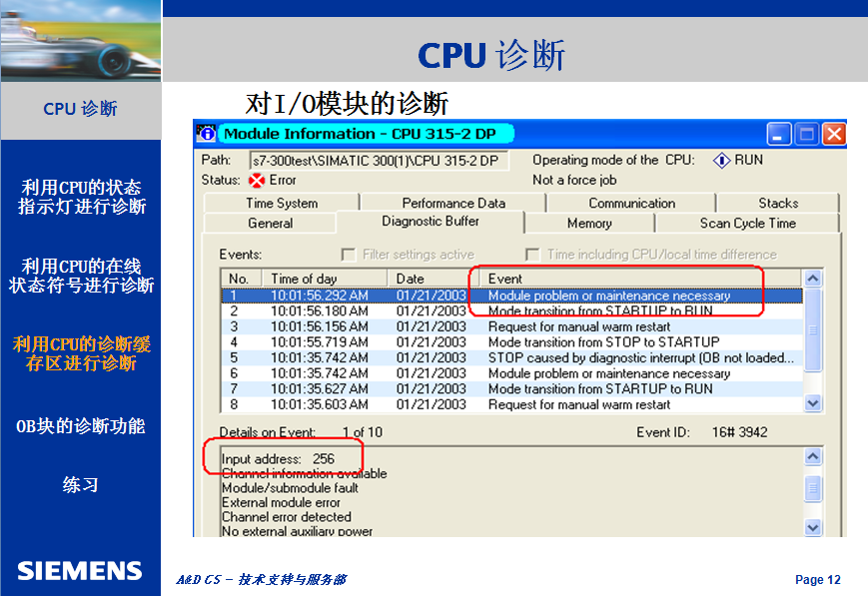This screenshot has width=868, height=596.
Task: Click the Module Information title bar icon
Action: click(x=206, y=134)
